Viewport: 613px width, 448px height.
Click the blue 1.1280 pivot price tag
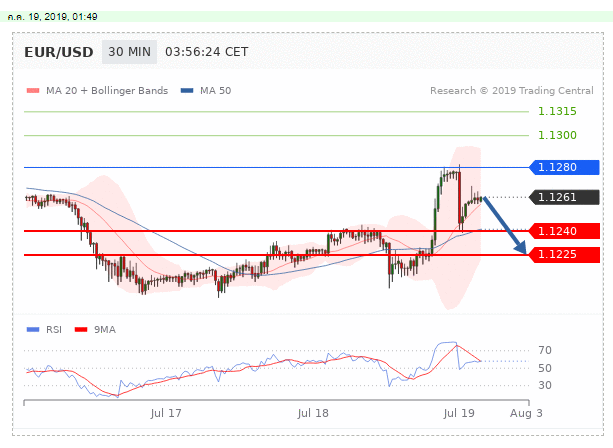[564, 167]
